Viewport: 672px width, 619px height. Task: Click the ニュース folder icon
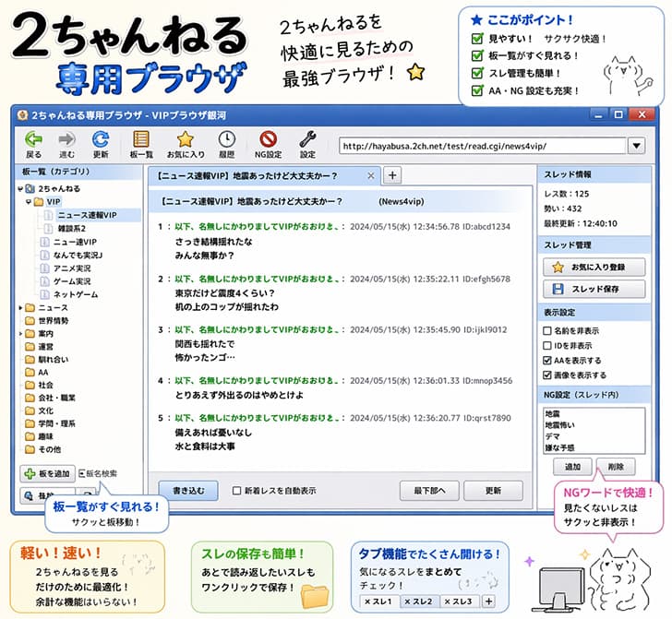(x=30, y=307)
